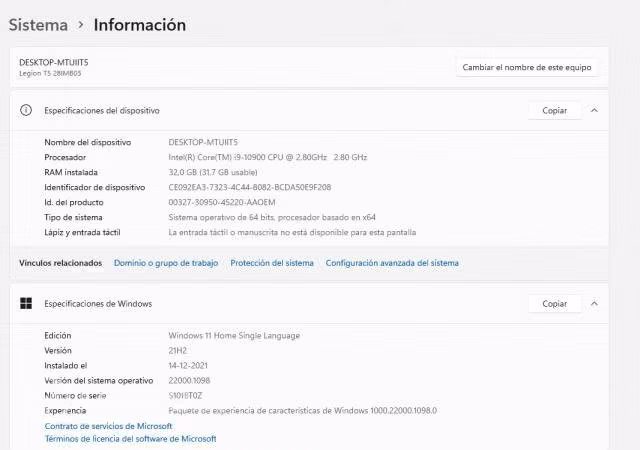Open Configuración avanzada del sistema link
The height and width of the screenshot is (450, 640).
coord(392,263)
